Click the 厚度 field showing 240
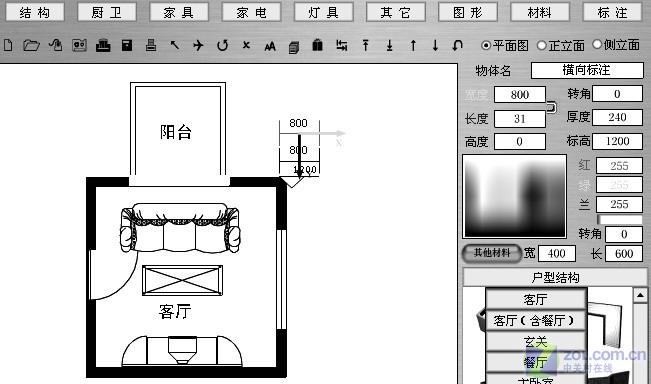 pyautogui.click(x=617, y=117)
